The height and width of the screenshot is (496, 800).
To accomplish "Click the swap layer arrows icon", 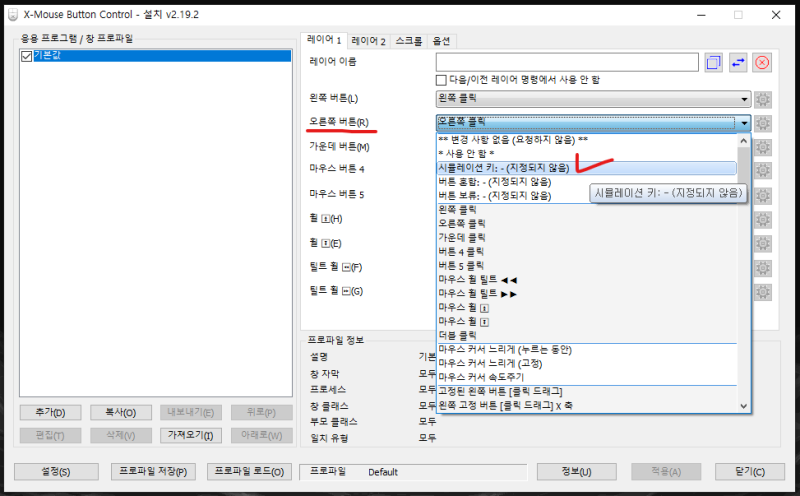I will click(x=738, y=63).
